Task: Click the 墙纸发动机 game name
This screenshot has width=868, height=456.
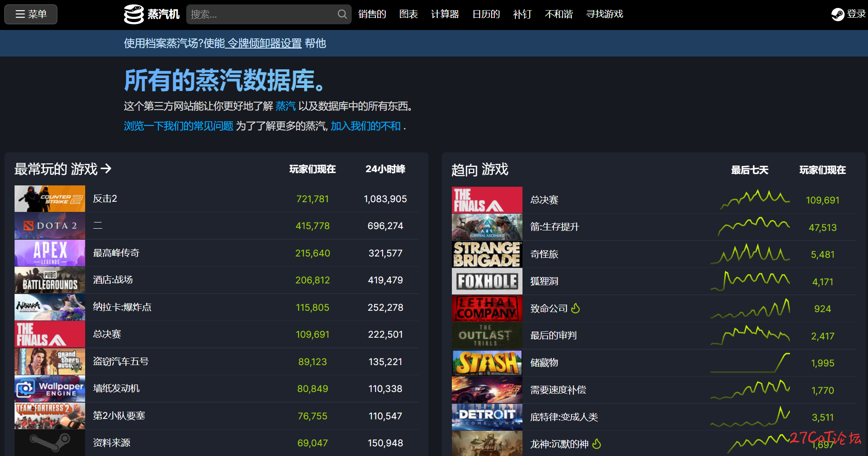Action: 116,388
